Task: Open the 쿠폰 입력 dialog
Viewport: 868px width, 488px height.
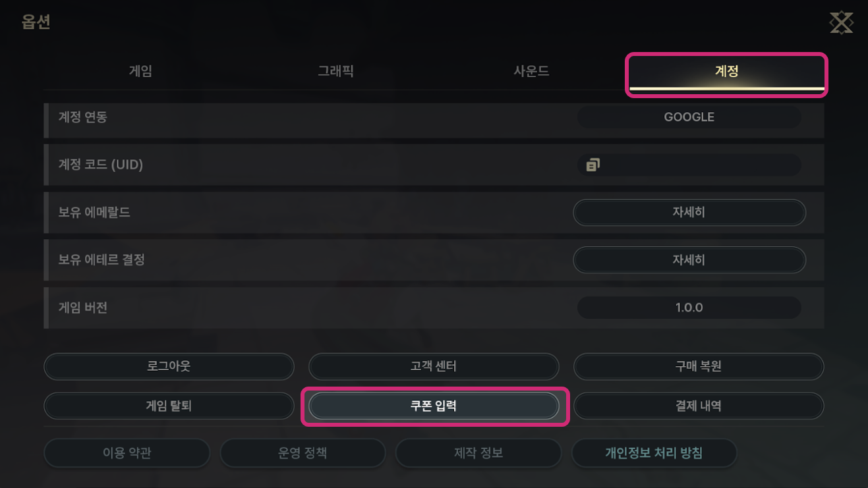Action: [x=433, y=406]
